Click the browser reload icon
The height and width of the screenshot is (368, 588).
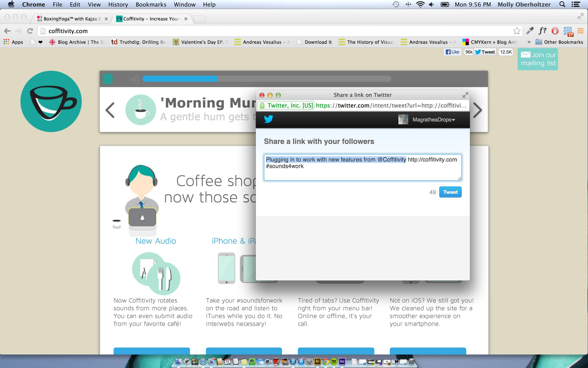[30, 31]
